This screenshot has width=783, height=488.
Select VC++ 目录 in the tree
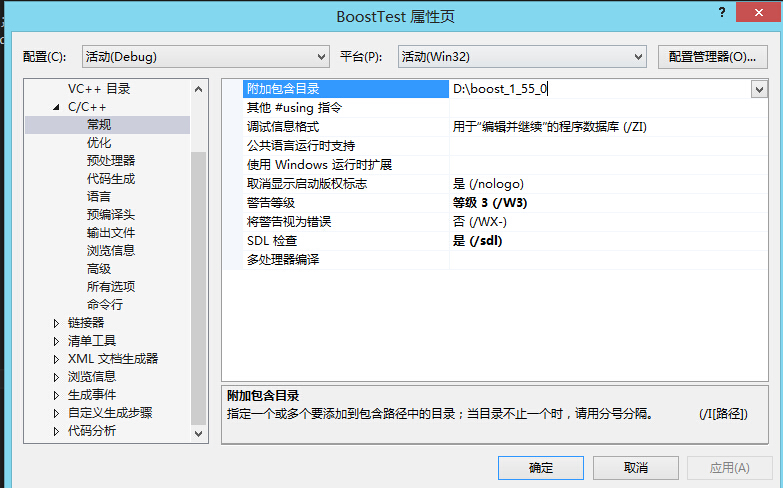click(99, 89)
